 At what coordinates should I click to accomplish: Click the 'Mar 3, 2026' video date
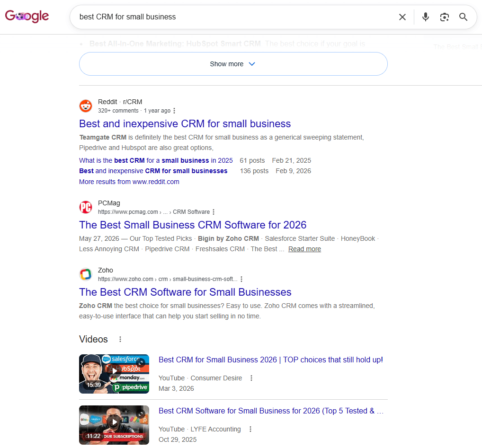(x=176, y=388)
